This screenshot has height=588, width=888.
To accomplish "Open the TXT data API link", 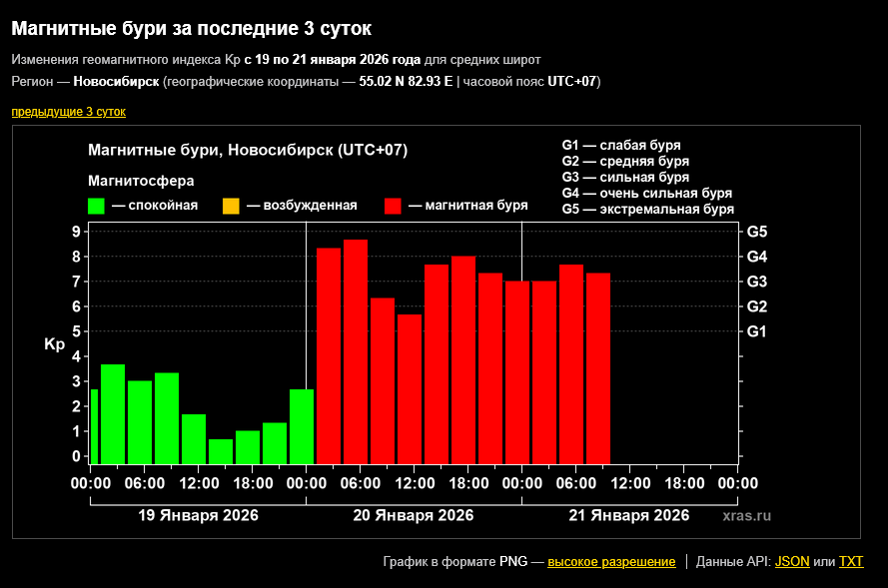I will [851, 562].
